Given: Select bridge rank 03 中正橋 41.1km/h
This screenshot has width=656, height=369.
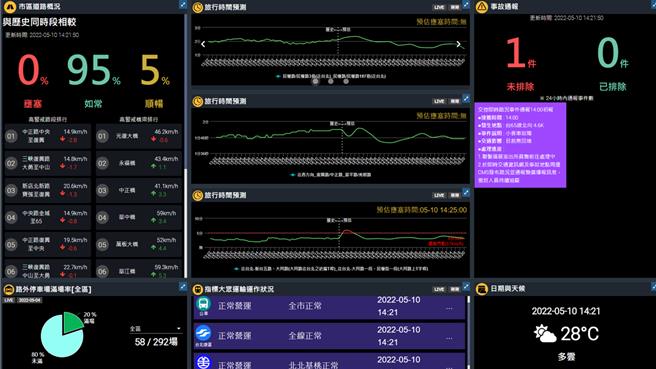Looking at the screenshot, I should (x=139, y=190).
